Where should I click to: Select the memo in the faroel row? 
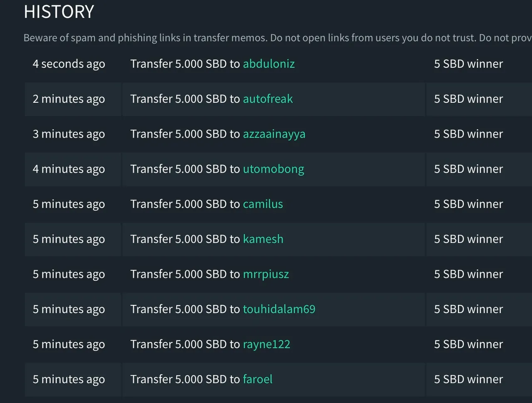point(468,379)
